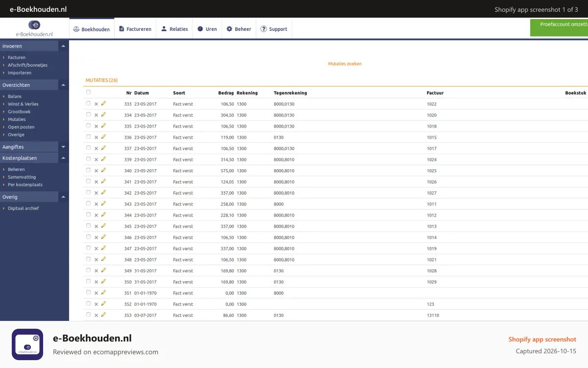Edit mutation 335 with the pencil icon
Screen dimensions: 588x368
click(103, 126)
